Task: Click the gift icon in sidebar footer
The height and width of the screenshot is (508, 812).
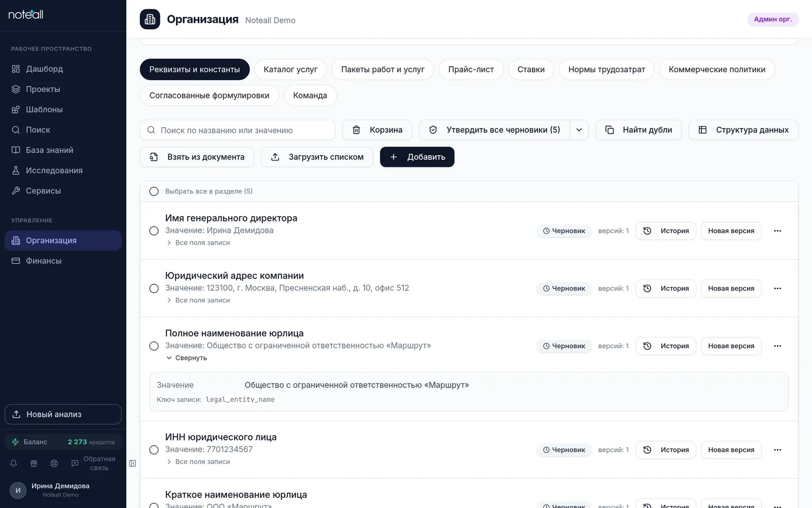Action: (x=34, y=463)
